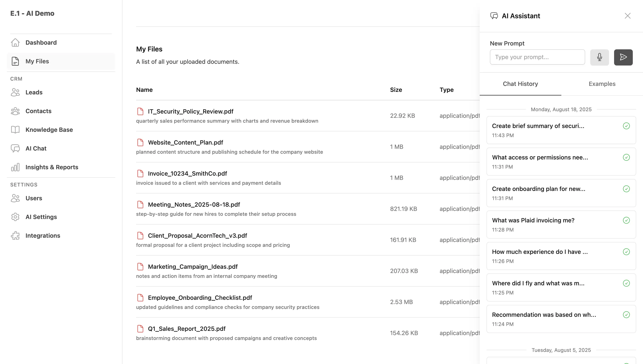This screenshot has height=364, width=643.
Task: Open Dashboard from the sidebar
Action: tap(61, 43)
